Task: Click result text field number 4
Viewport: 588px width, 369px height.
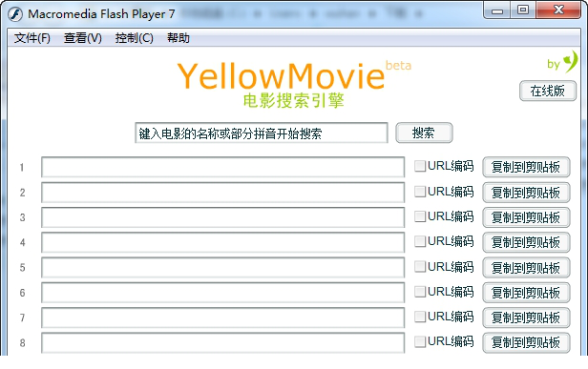Action: 222,242
